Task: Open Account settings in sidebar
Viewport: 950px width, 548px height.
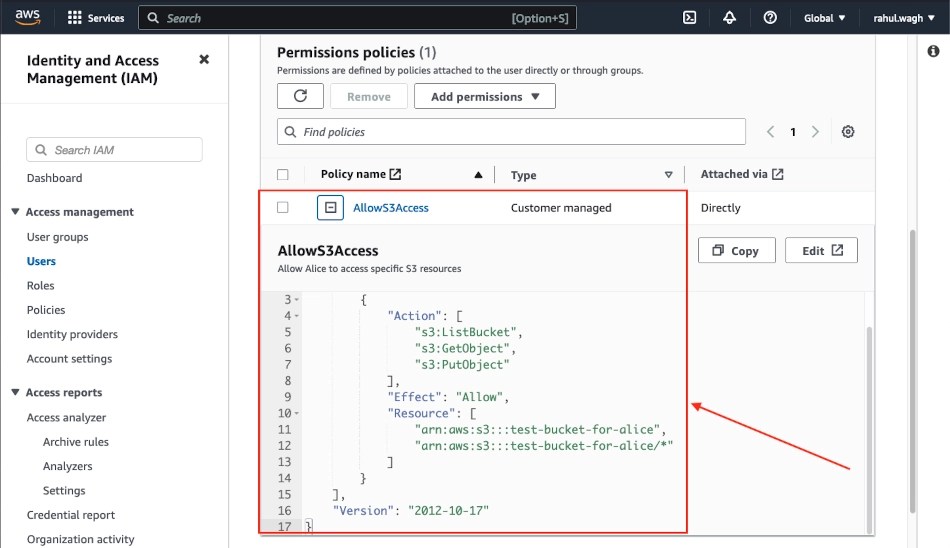Action: pyautogui.click(x=69, y=358)
